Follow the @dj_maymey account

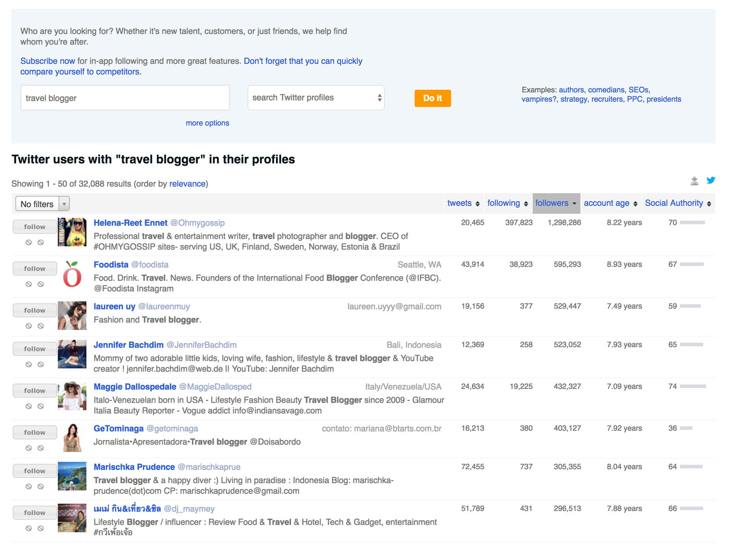point(35,513)
